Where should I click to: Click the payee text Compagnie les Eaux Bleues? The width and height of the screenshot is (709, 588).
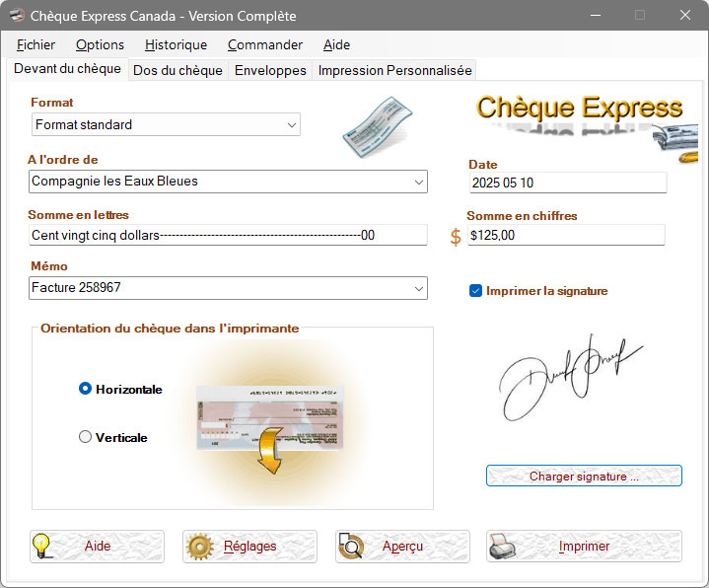coord(114,181)
